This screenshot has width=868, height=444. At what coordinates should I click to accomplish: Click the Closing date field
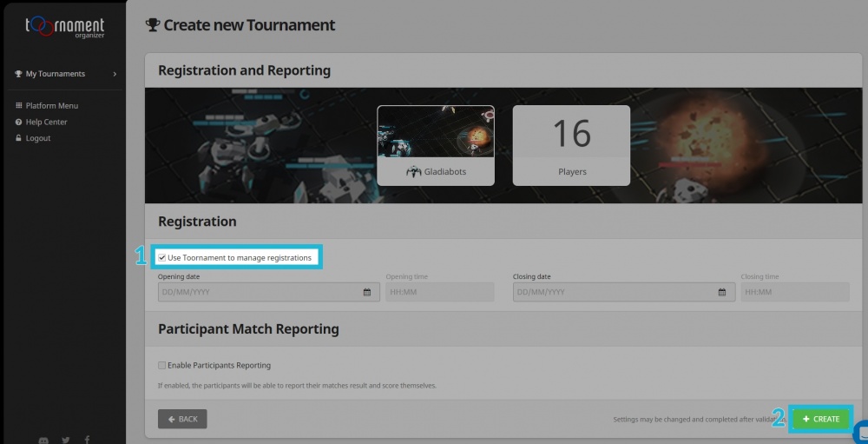(x=624, y=292)
